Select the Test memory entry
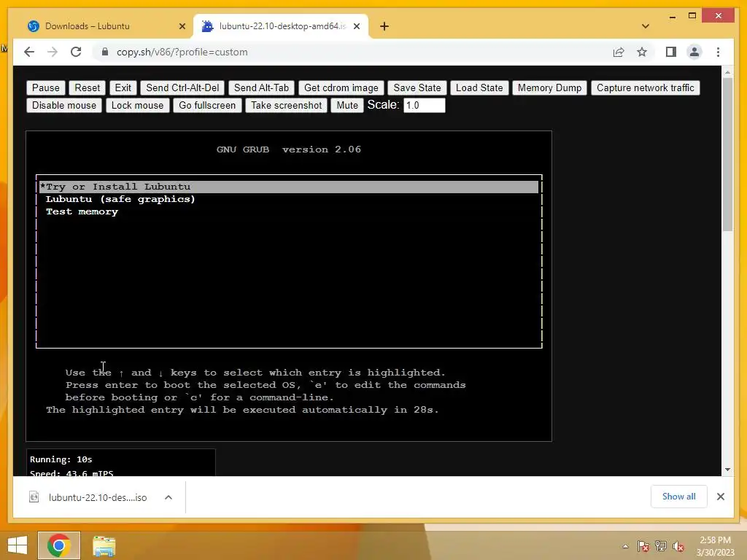 click(82, 211)
